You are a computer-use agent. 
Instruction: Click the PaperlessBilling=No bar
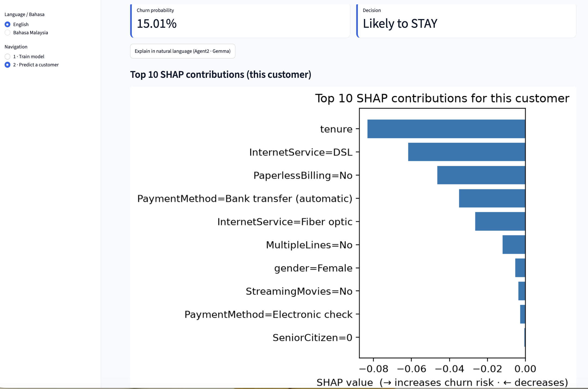pyautogui.click(x=481, y=175)
